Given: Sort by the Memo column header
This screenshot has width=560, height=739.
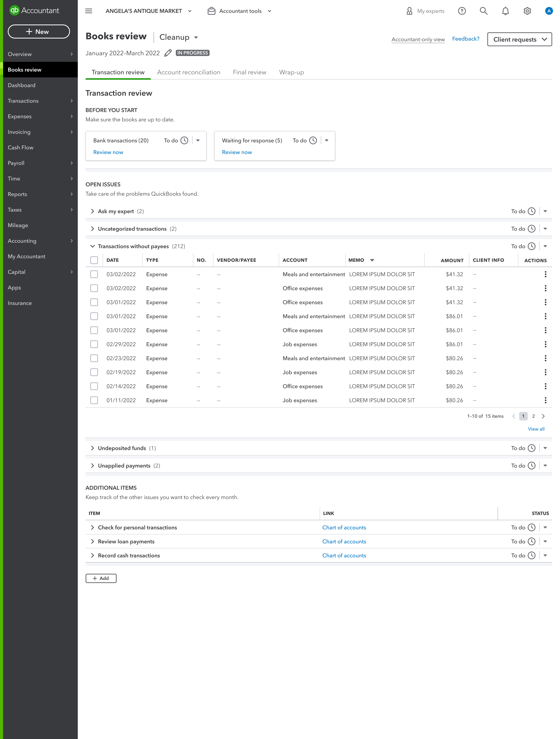Looking at the screenshot, I should [361, 260].
